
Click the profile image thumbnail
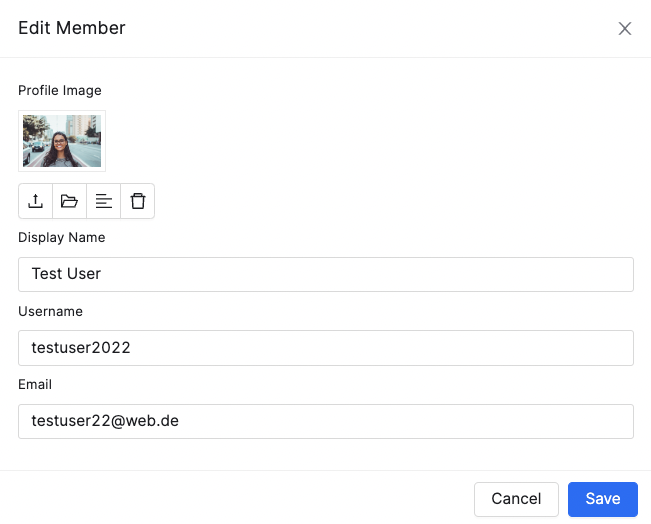click(x=62, y=141)
